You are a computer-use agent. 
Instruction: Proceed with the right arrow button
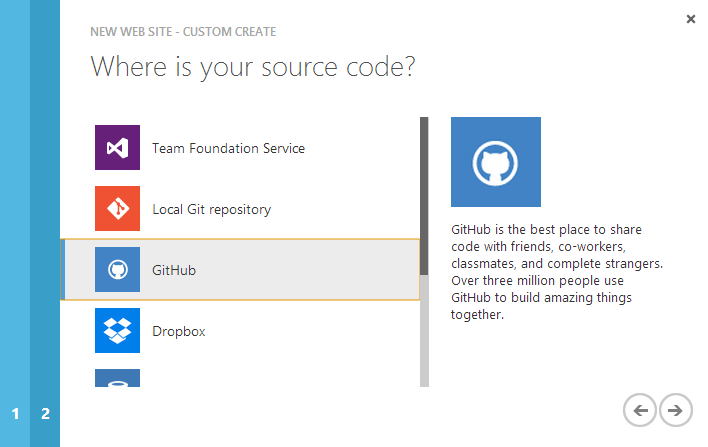(675, 409)
